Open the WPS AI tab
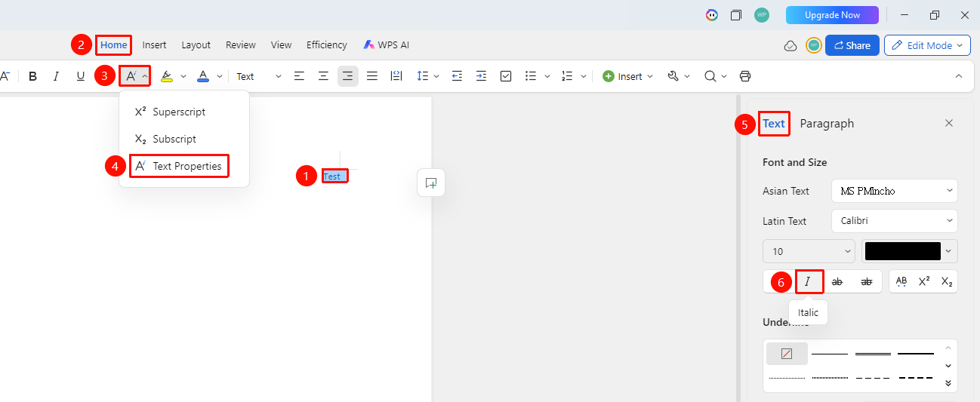The width and height of the screenshot is (980, 402). tap(387, 45)
